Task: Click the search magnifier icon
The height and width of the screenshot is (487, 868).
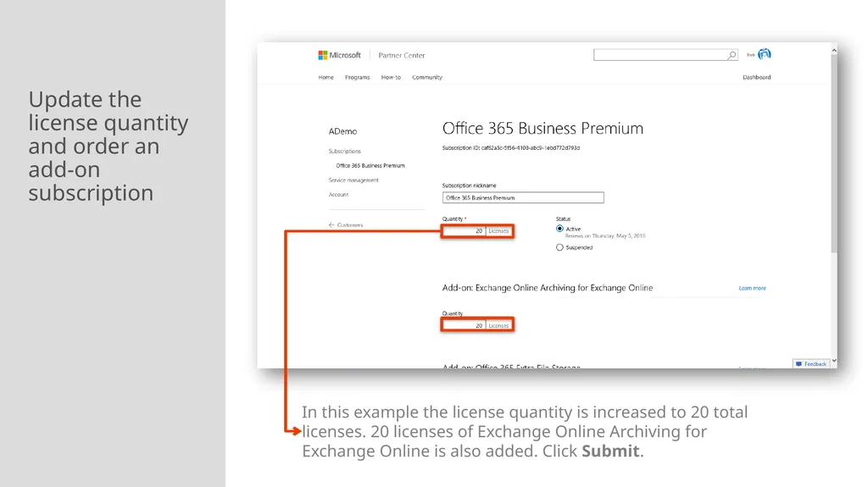Action: [x=732, y=55]
